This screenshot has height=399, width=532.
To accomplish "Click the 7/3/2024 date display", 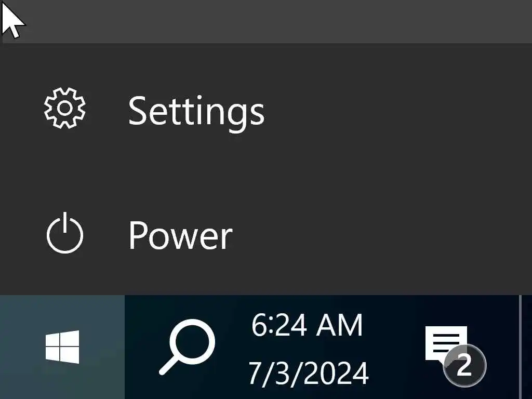I will 309,373.
